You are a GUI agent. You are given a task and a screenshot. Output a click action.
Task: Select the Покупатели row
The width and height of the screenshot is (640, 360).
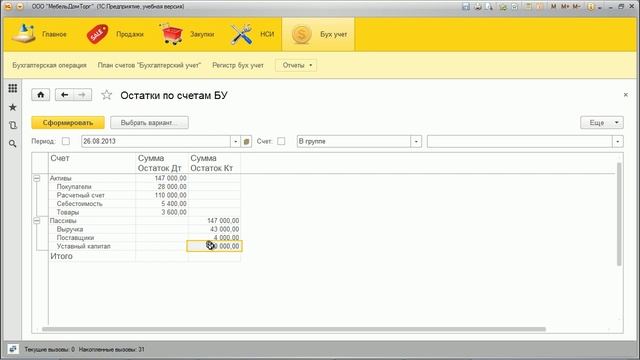click(144, 187)
